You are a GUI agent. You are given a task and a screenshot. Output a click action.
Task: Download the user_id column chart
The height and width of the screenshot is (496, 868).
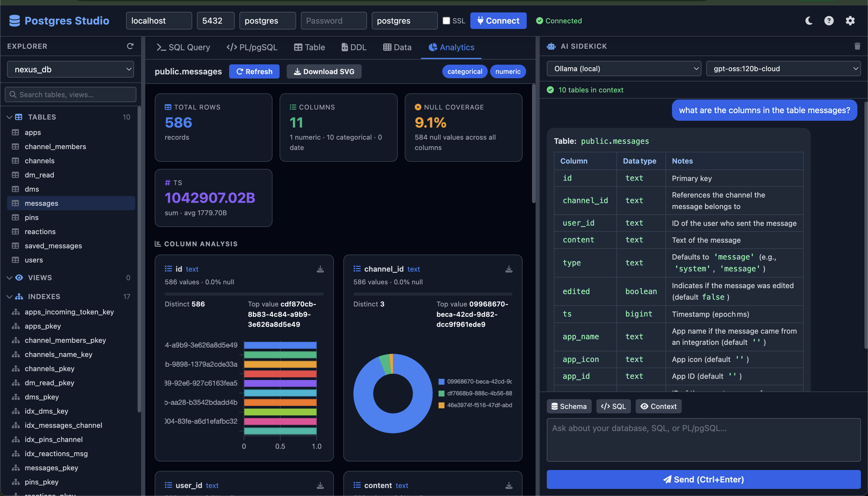(320, 485)
